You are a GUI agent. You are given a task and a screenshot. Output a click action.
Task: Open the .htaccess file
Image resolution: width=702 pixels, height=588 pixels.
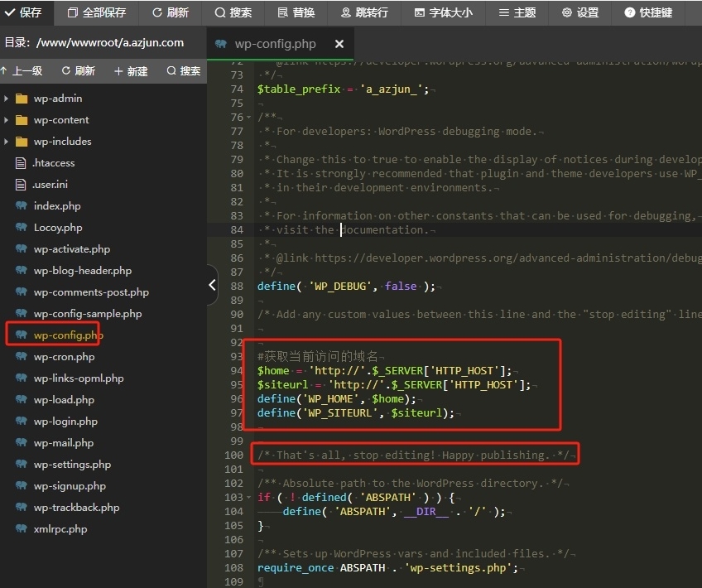(54, 162)
